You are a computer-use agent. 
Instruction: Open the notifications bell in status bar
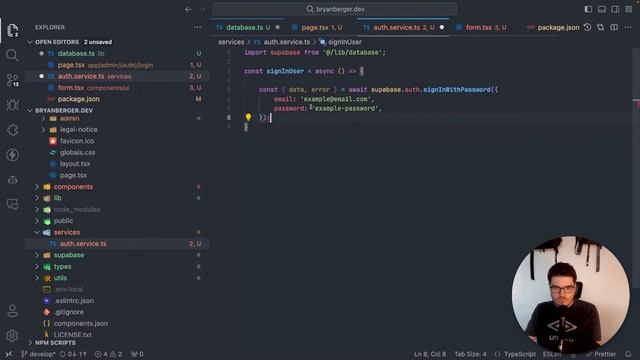628,354
